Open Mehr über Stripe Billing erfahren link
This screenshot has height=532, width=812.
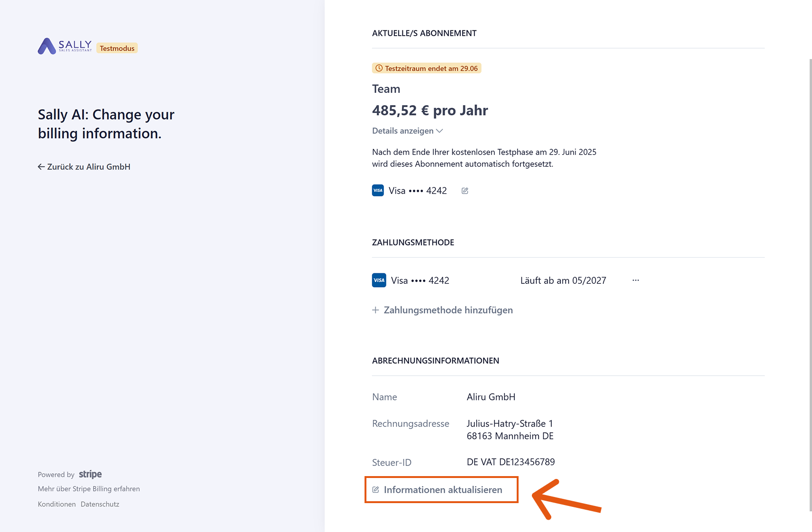[x=89, y=489]
